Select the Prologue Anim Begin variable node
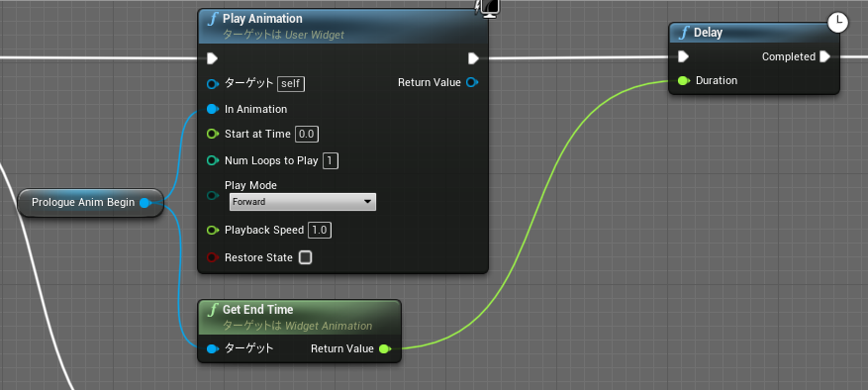This screenshot has width=868, height=390. tap(91, 203)
